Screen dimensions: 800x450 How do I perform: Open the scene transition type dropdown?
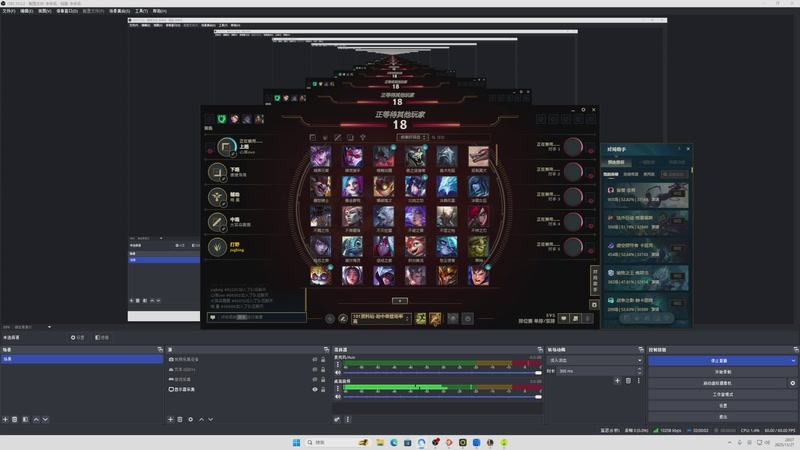(595, 360)
